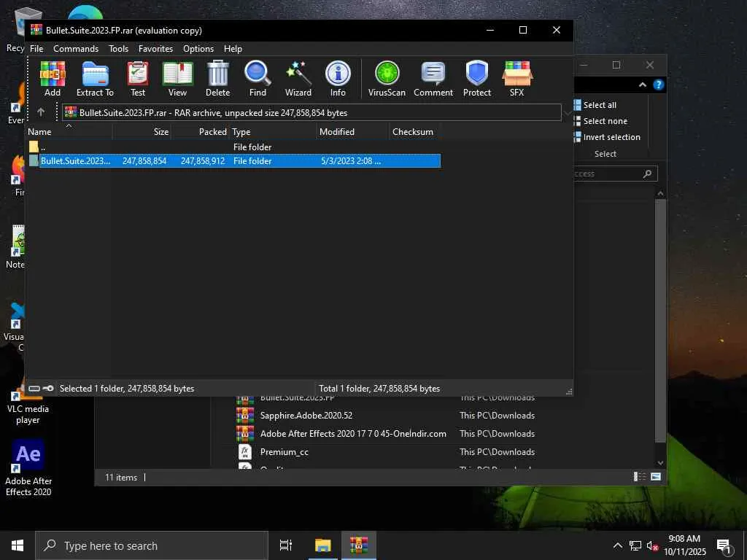Click the WinRAR taskbar icon

click(x=359, y=545)
